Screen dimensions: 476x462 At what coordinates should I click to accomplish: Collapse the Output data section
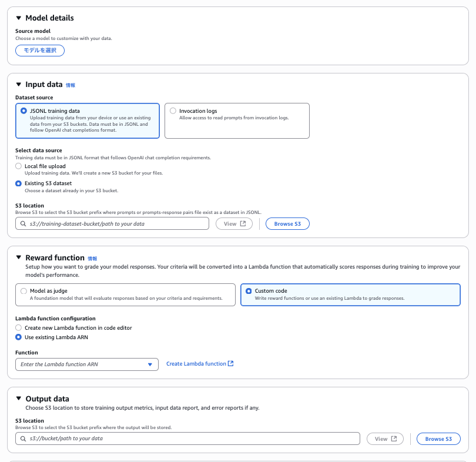coord(19,399)
